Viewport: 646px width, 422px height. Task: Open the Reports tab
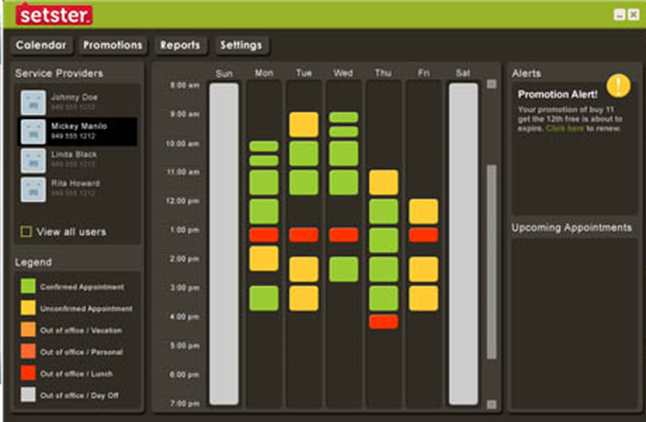(x=180, y=45)
